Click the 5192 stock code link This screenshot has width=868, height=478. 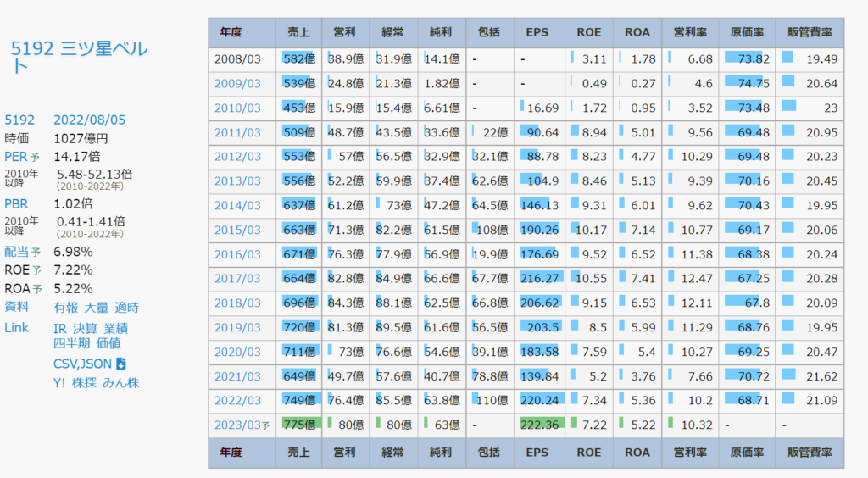click(19, 120)
